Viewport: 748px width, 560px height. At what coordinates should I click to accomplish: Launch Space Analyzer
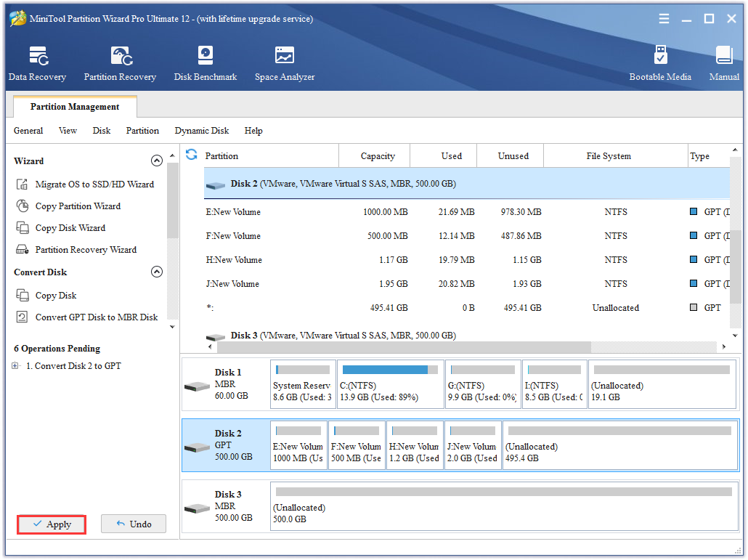pyautogui.click(x=285, y=63)
